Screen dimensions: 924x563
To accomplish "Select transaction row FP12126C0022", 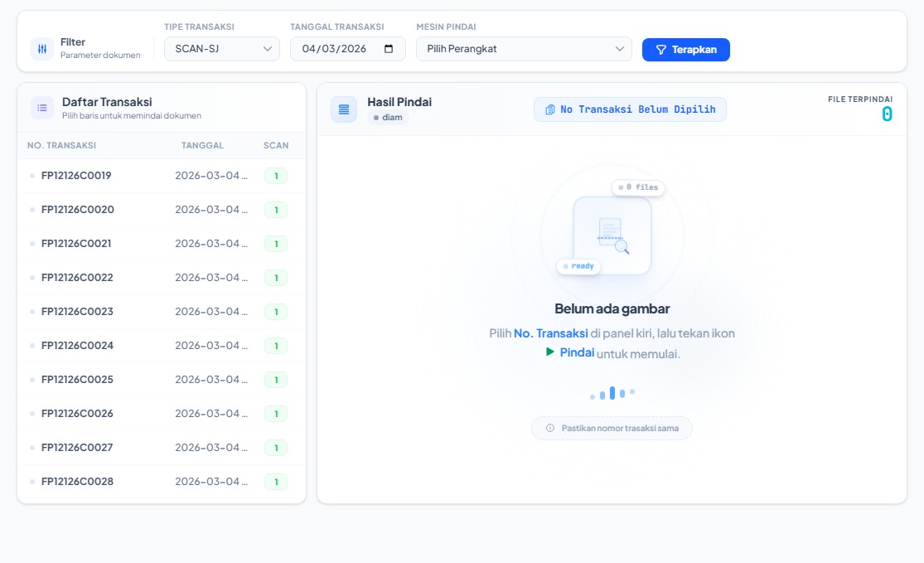I will coord(76,278).
